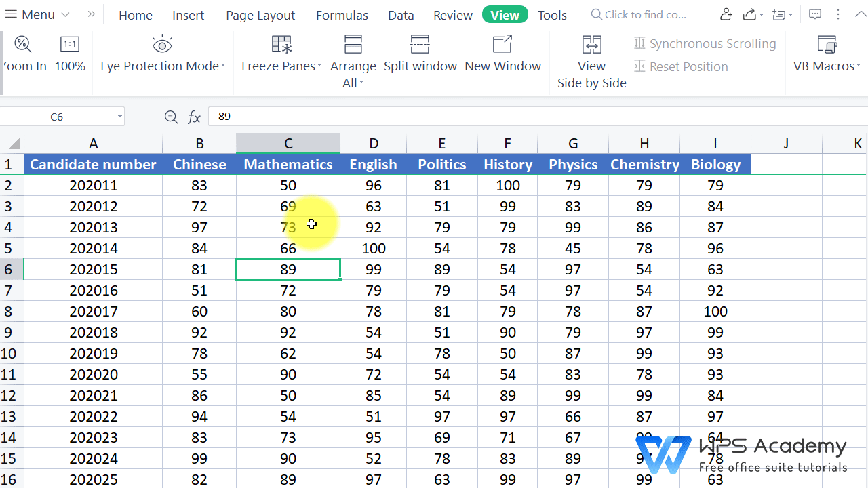Click the comments bubble icon
Image resolution: width=868 pixels, height=488 pixels.
815,14
